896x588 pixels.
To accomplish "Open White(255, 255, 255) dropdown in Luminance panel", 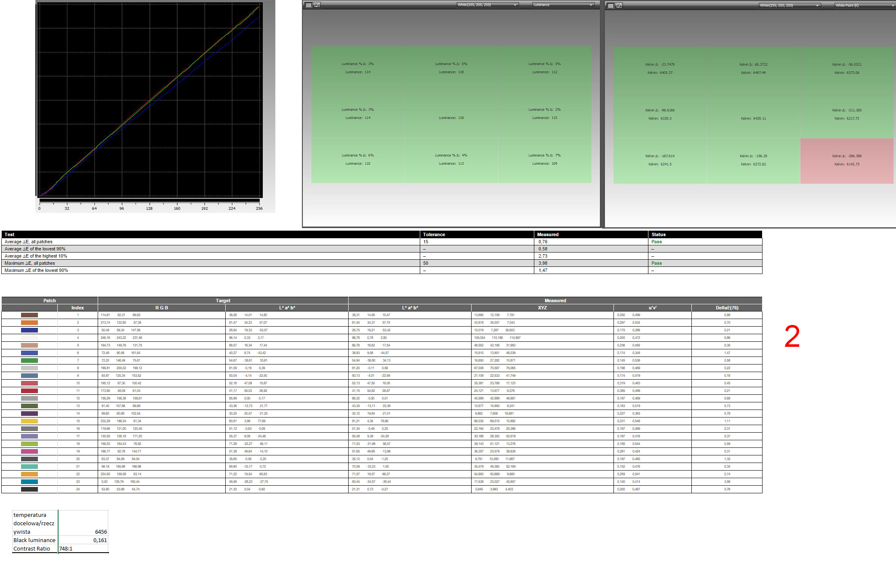I will tap(488, 5).
